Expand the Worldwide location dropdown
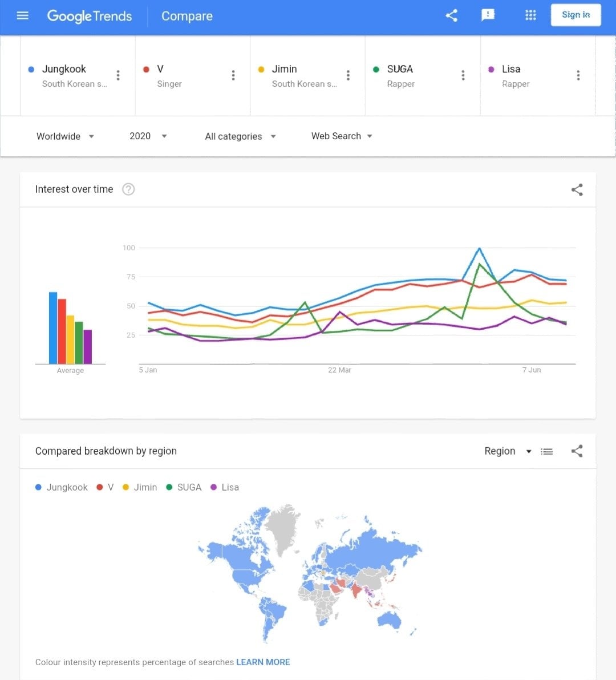 coord(65,136)
